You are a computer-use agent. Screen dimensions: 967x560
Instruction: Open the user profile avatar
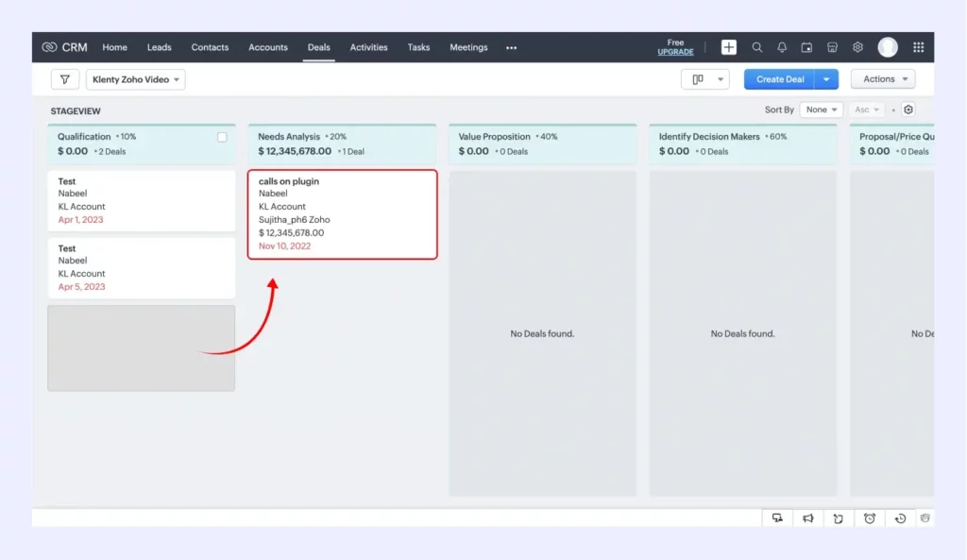pyautogui.click(x=888, y=47)
